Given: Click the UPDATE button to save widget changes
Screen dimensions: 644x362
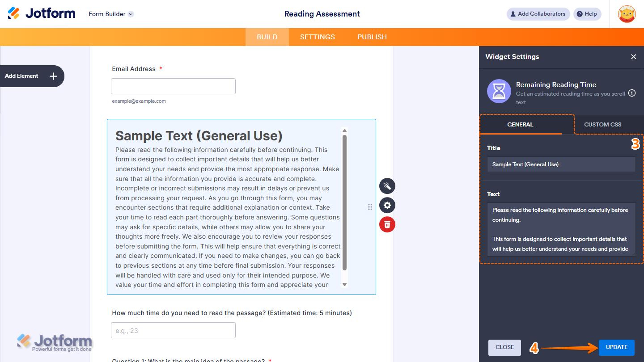Looking at the screenshot, I should (x=616, y=347).
